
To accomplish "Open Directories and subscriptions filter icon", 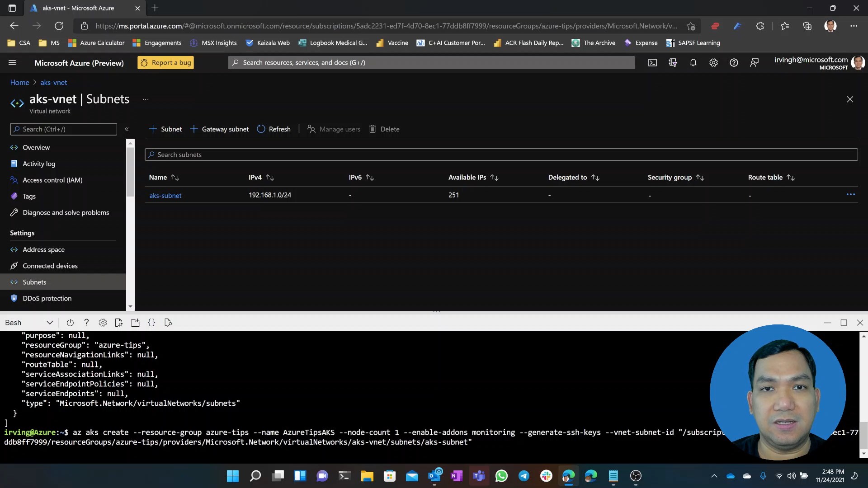I will pos(673,63).
